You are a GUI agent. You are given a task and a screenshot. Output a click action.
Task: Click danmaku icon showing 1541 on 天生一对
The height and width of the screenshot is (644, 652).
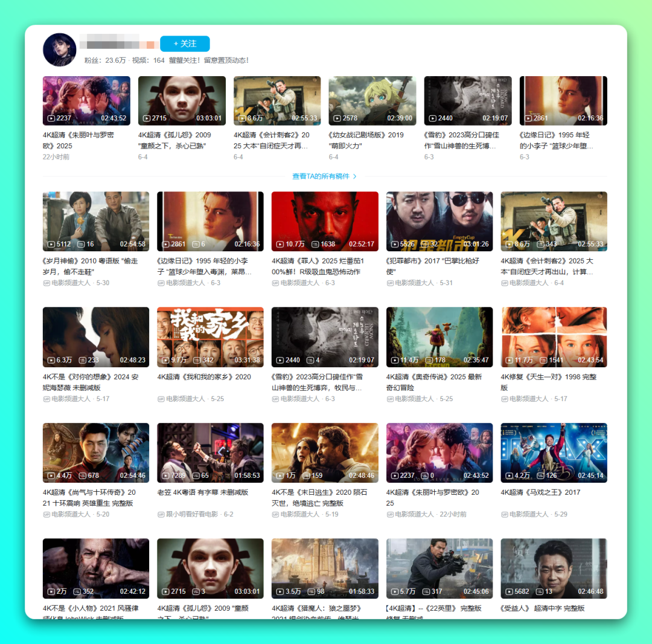click(x=543, y=360)
